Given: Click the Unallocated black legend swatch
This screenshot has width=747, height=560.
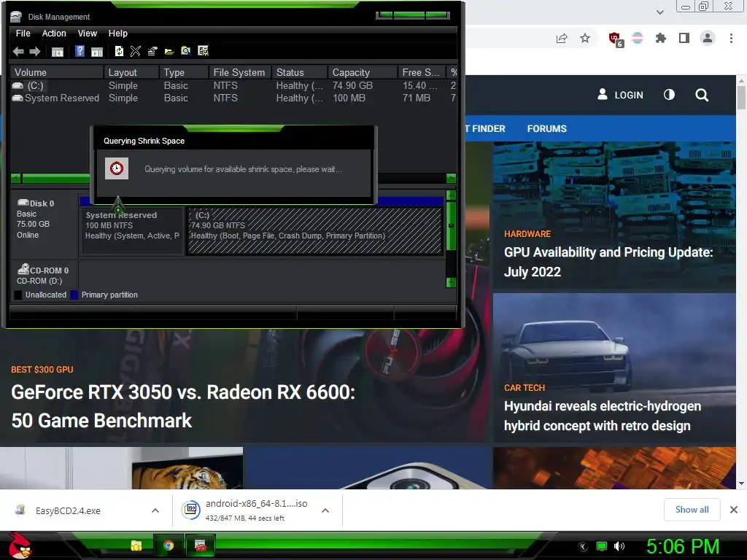Looking at the screenshot, I should pyautogui.click(x=18, y=295).
